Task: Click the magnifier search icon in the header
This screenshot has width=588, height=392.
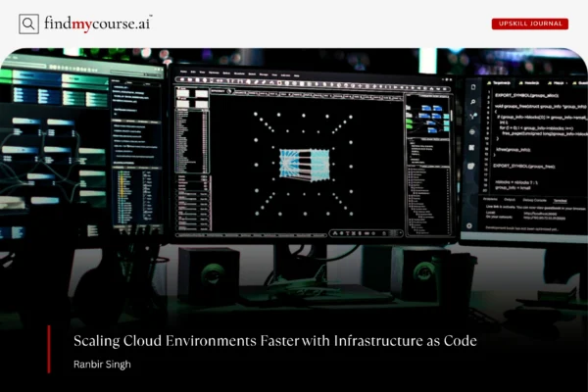Action: [x=28, y=24]
